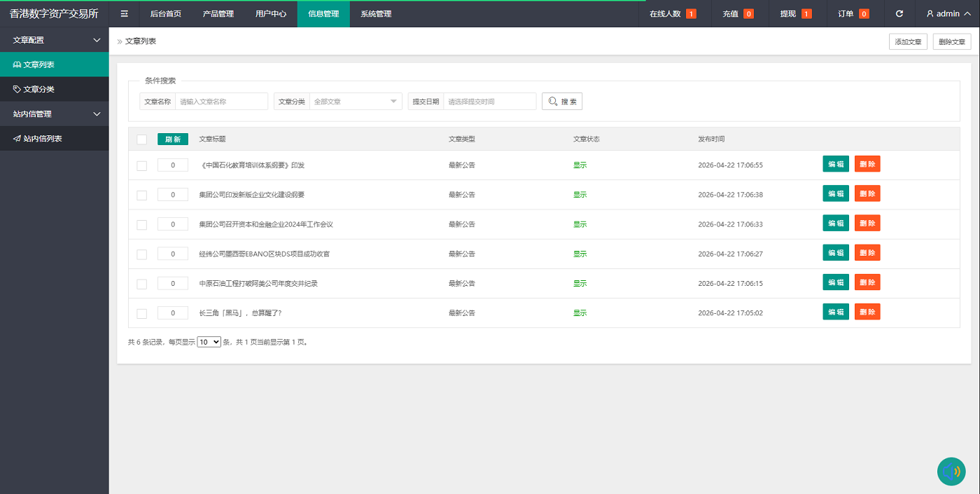
Task: Open 文章分类 in the sidebar
Action: point(38,89)
